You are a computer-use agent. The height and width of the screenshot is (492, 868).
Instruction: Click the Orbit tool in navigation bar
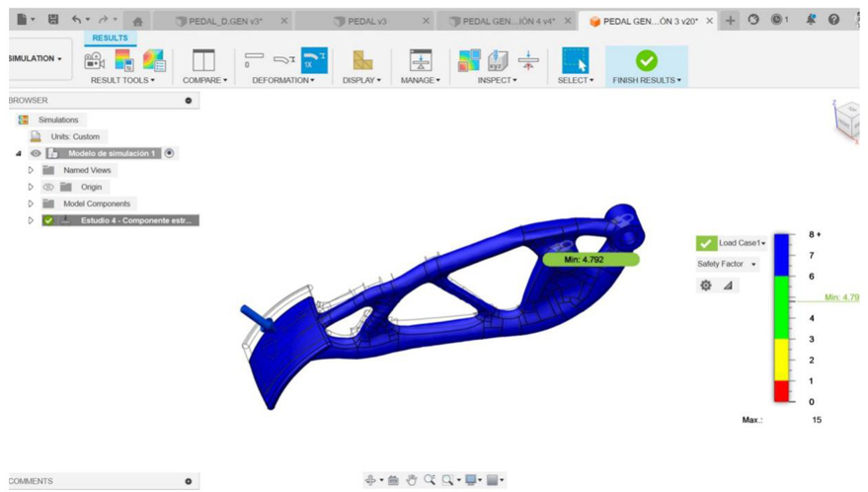click(371, 480)
